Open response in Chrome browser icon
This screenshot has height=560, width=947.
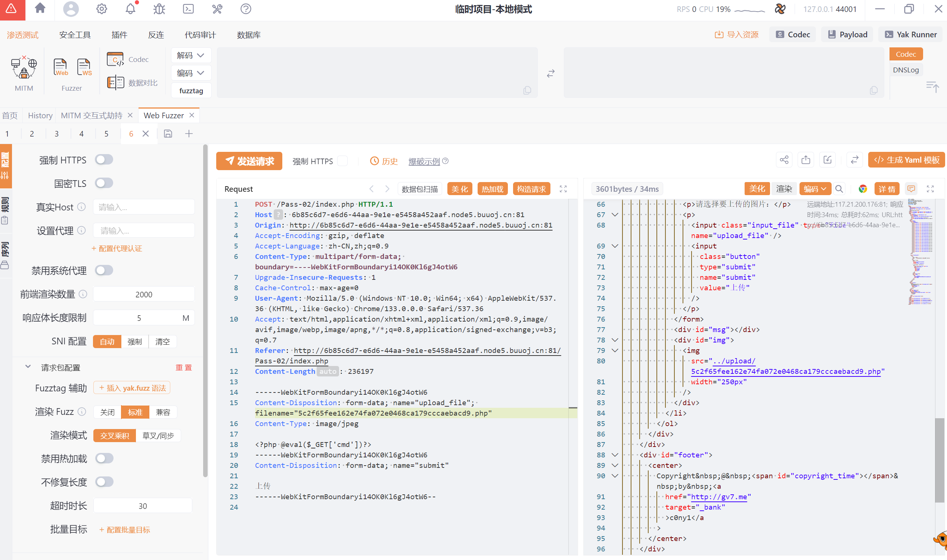(x=862, y=189)
